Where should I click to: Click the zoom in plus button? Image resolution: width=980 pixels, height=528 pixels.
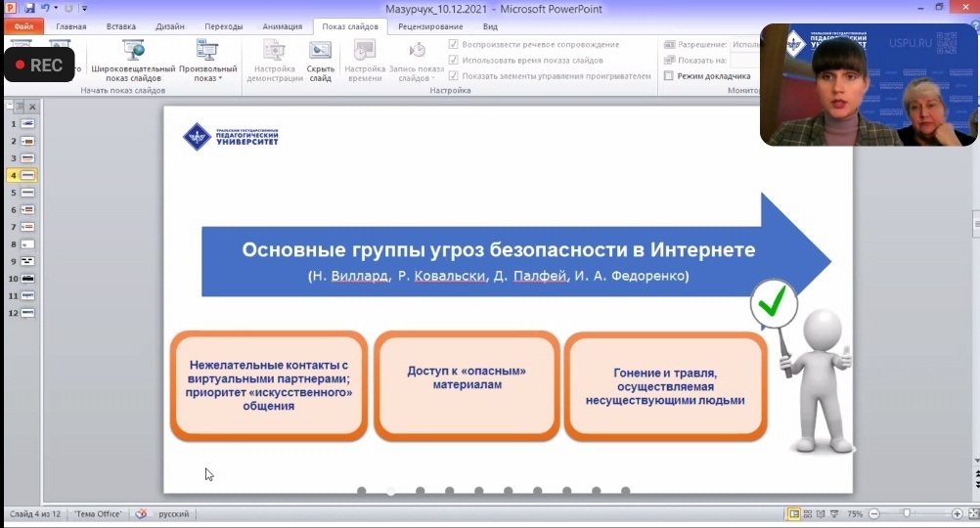point(957,514)
